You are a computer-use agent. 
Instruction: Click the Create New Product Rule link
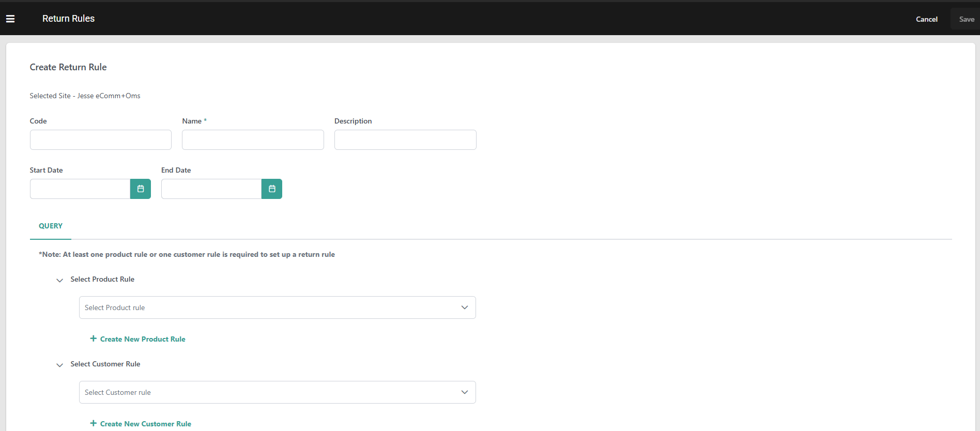click(x=143, y=339)
